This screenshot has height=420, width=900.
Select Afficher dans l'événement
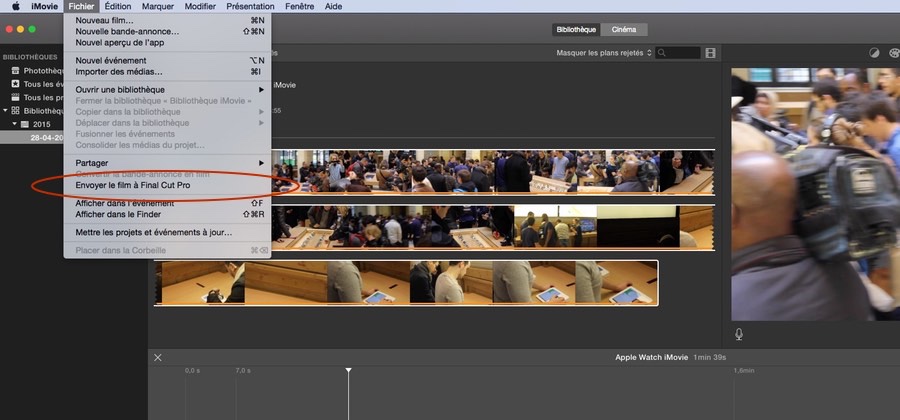[x=167, y=203]
